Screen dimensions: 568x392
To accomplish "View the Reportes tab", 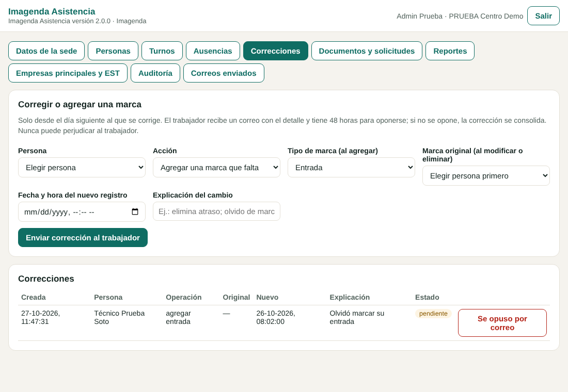I will pos(450,51).
